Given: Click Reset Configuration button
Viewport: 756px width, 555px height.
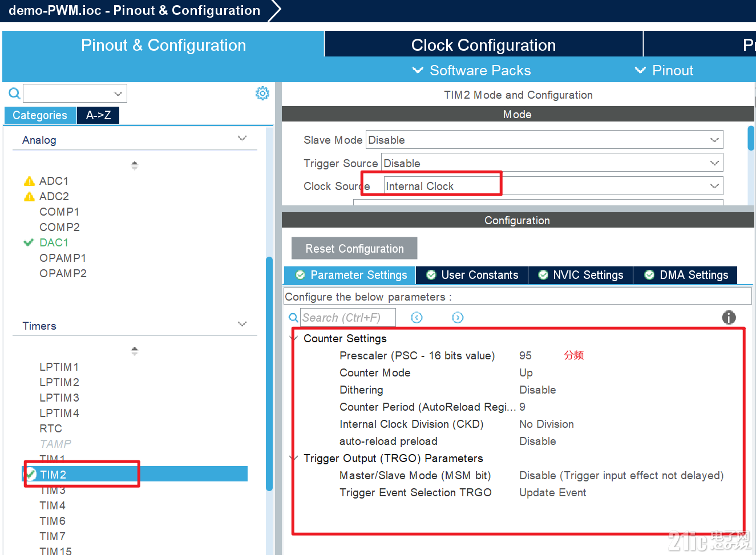Looking at the screenshot, I should 354,249.
